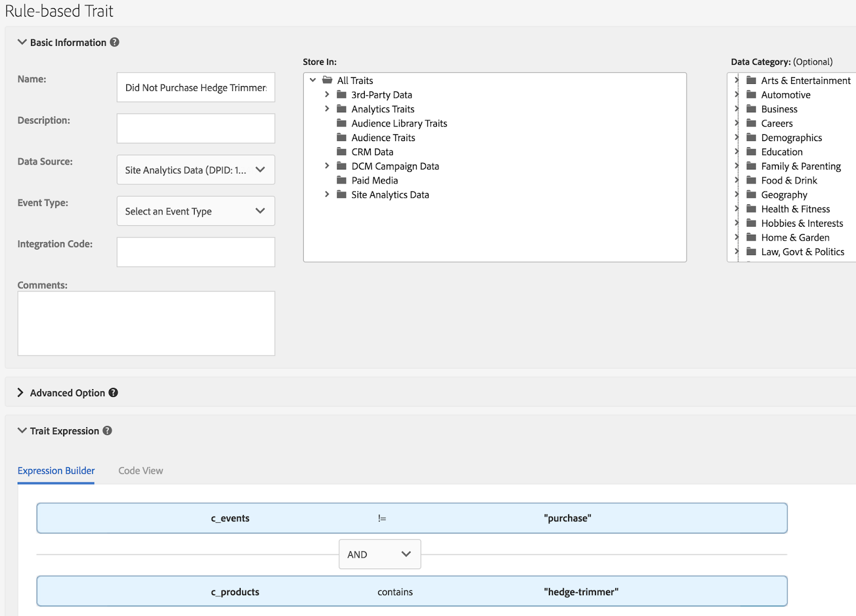
Task: Expand the Analytics Traits tree node
Action: point(327,109)
